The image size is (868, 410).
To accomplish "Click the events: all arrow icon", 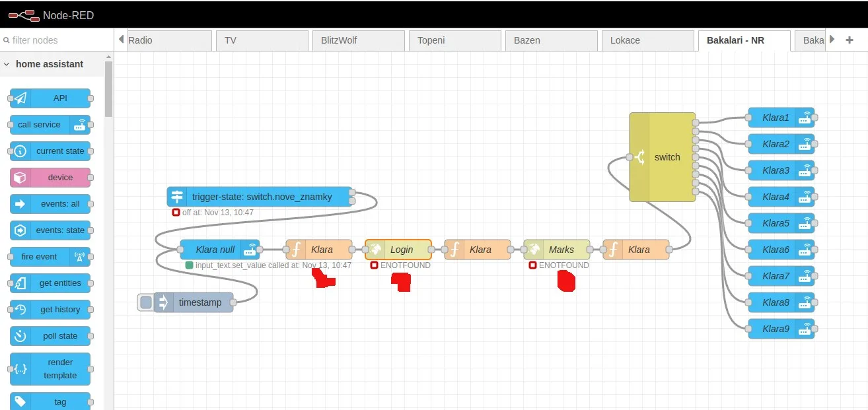I will (20, 204).
